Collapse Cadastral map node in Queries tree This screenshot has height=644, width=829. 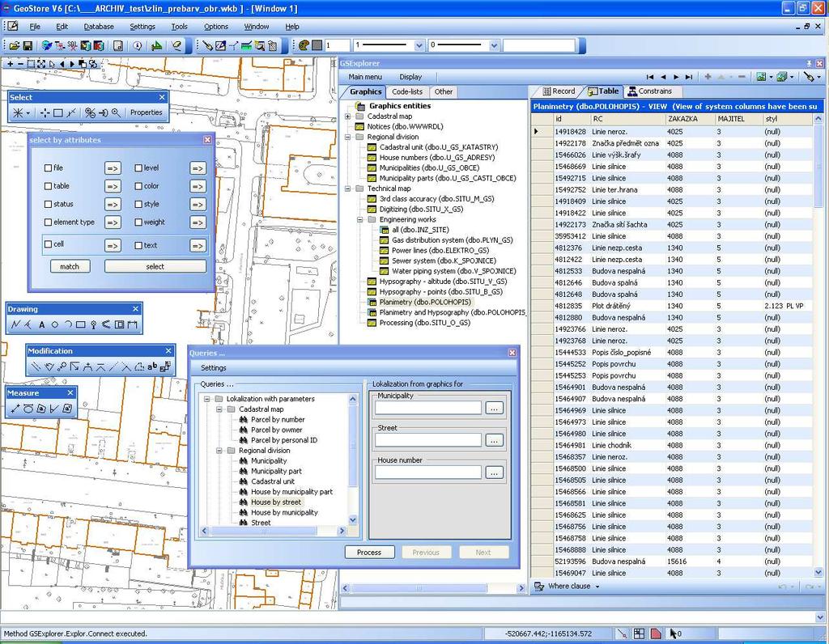(x=219, y=409)
